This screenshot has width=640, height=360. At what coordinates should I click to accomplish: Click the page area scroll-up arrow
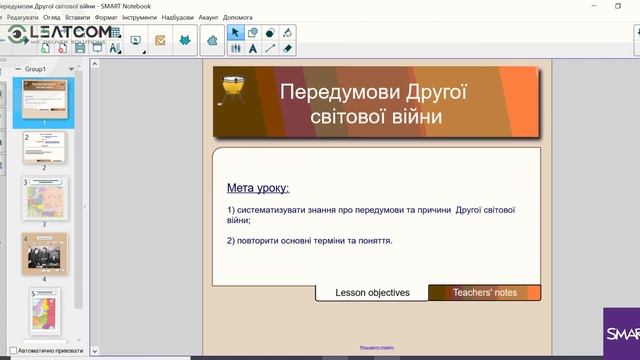[95, 64]
